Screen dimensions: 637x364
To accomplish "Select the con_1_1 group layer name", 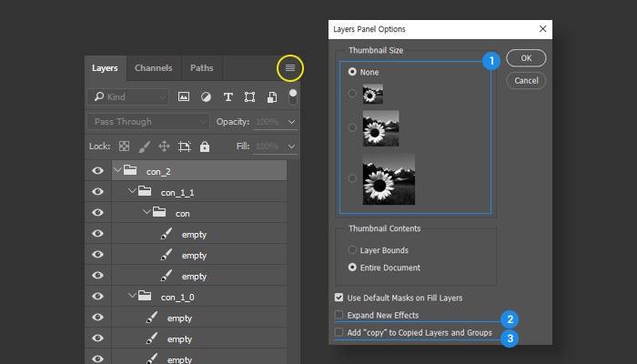I will pos(177,193).
